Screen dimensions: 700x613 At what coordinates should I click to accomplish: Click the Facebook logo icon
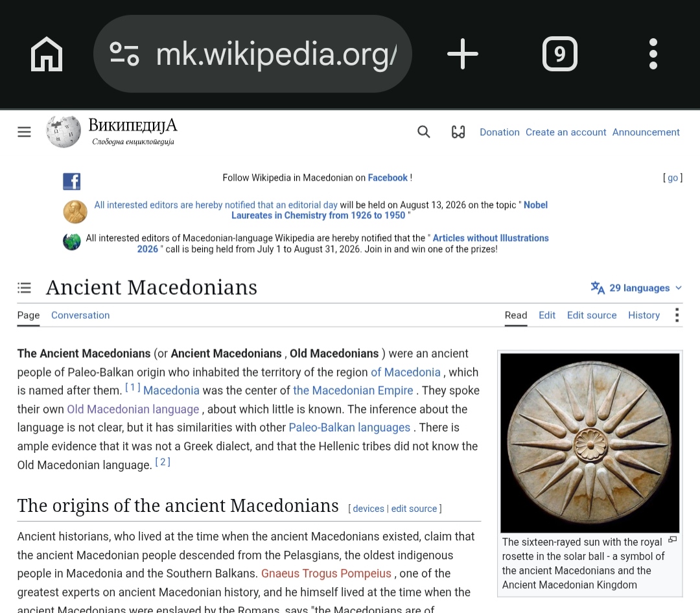pos(72,181)
